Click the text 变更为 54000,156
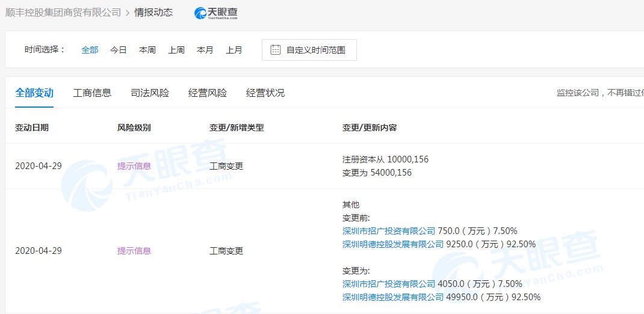 pyautogui.click(x=377, y=173)
